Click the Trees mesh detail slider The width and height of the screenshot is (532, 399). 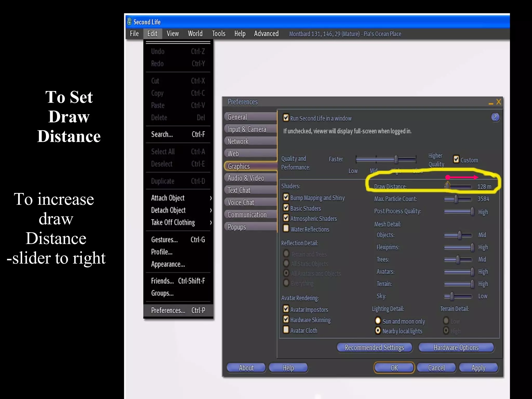click(x=458, y=260)
